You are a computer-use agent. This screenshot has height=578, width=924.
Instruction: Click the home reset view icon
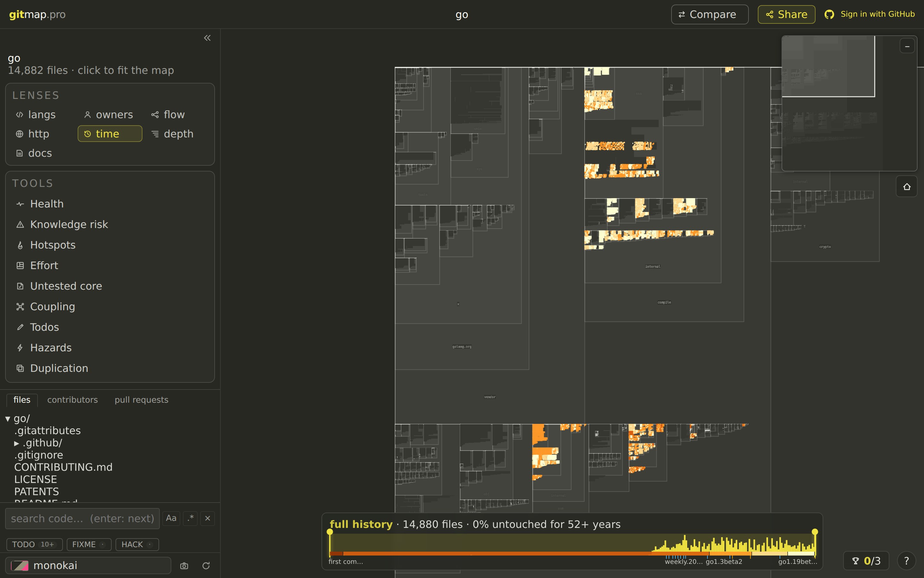coord(907,187)
